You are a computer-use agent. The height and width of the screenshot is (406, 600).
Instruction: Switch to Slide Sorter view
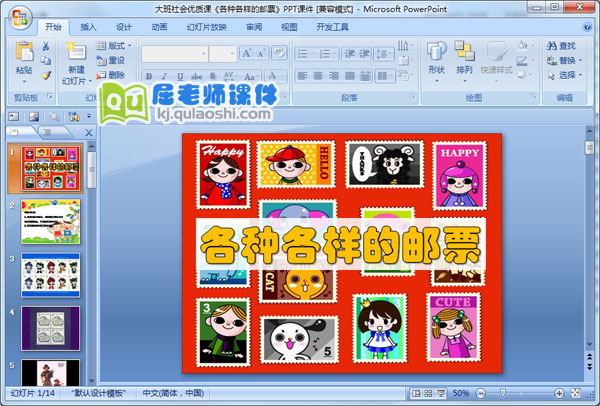[x=428, y=393]
